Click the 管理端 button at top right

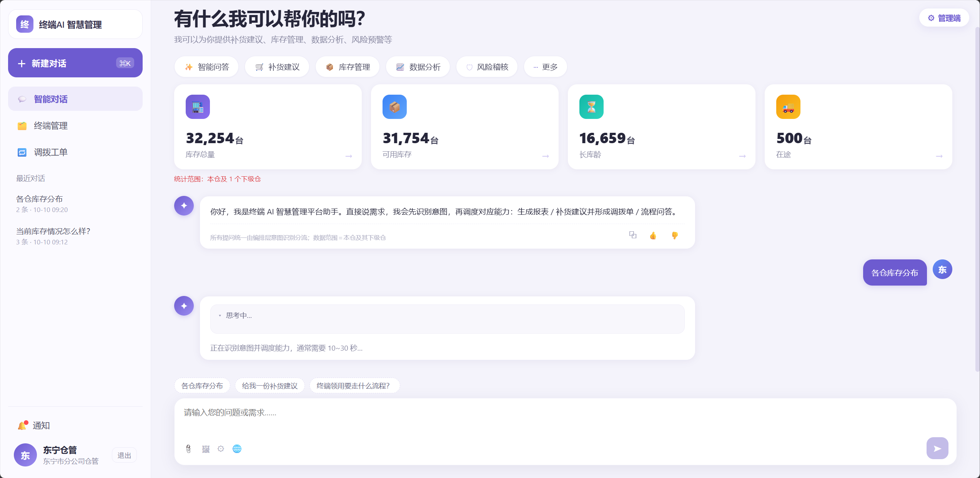[944, 18]
